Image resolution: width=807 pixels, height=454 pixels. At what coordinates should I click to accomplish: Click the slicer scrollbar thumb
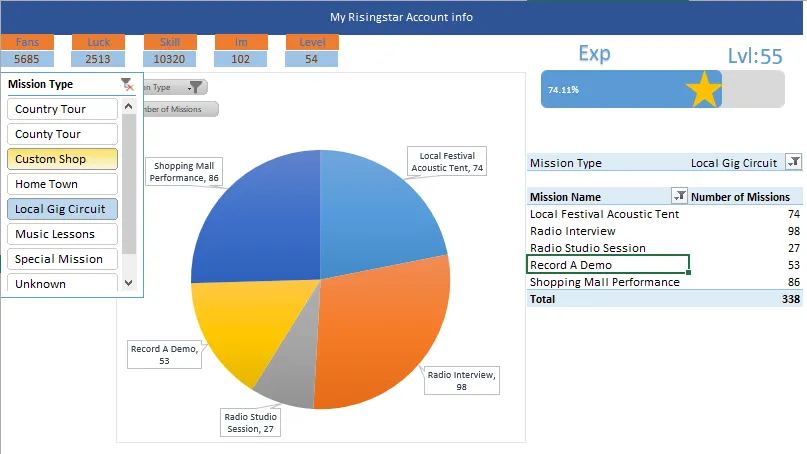129,184
